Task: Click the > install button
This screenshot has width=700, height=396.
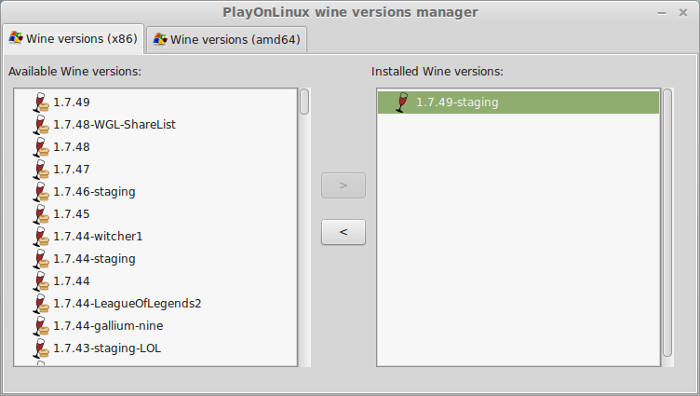Action: pos(343,185)
